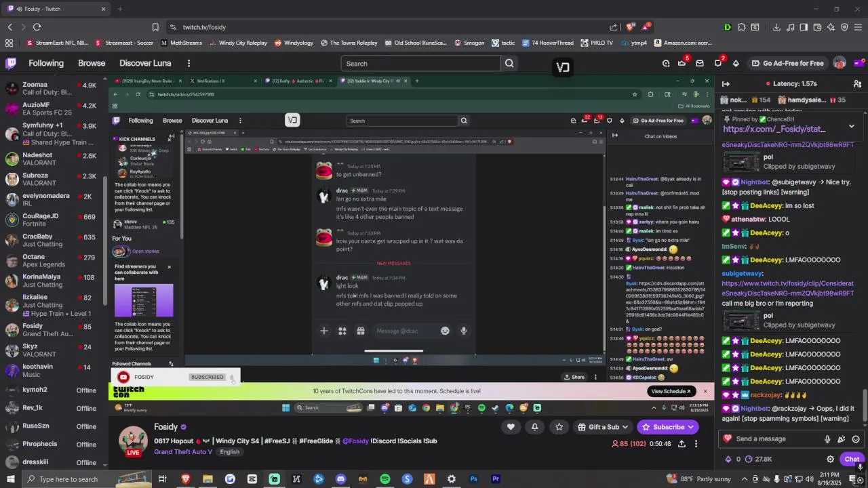Image resolution: width=868 pixels, height=488 pixels.
Task: Open the clip thumbnail labeled pol
Action: click(741, 320)
